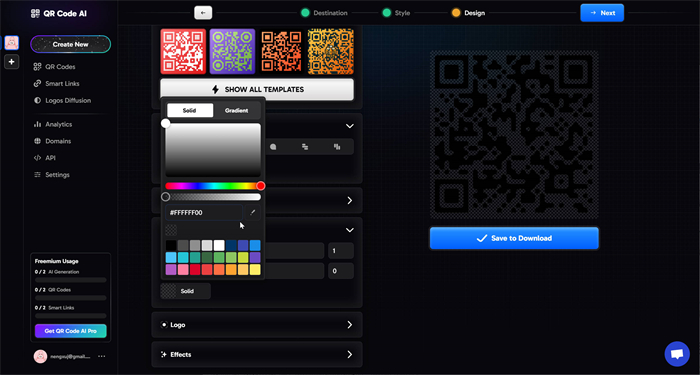The width and height of the screenshot is (700, 375).
Task: Go to Logos Diffusion in the sidebar
Action: pos(62,100)
